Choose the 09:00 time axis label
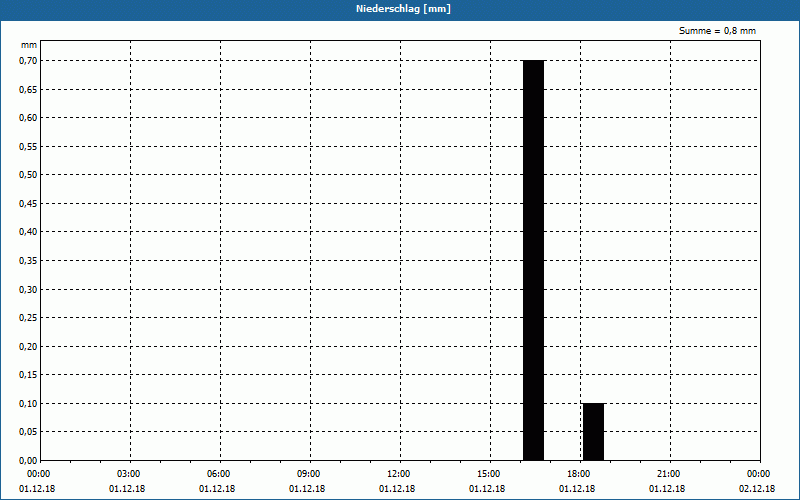Viewport: 800px width, 500px height. point(308,474)
